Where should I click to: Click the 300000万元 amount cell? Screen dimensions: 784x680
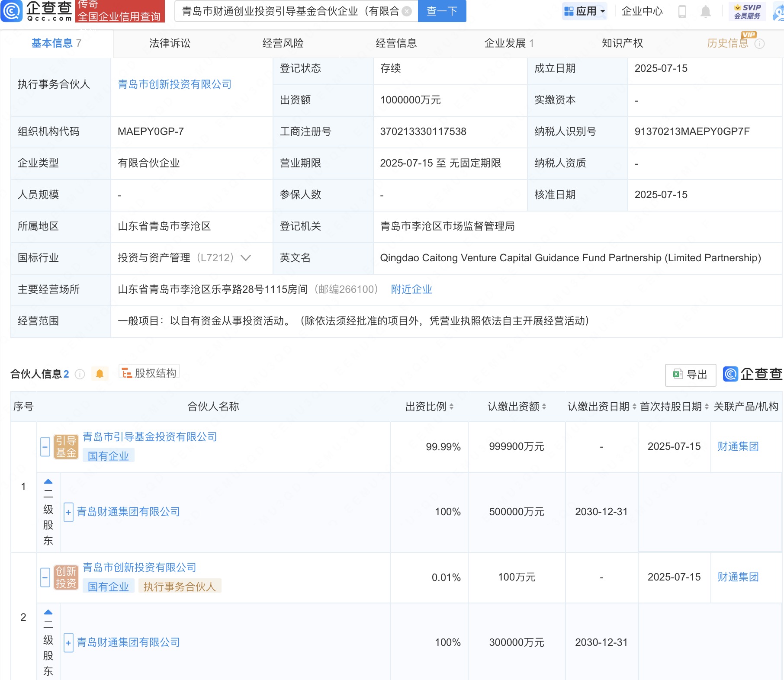click(x=517, y=642)
